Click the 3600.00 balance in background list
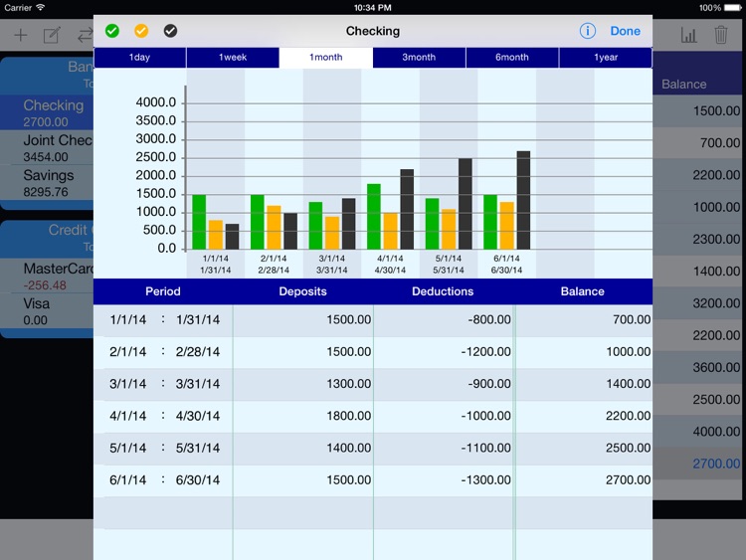The height and width of the screenshot is (560, 746). click(x=716, y=367)
